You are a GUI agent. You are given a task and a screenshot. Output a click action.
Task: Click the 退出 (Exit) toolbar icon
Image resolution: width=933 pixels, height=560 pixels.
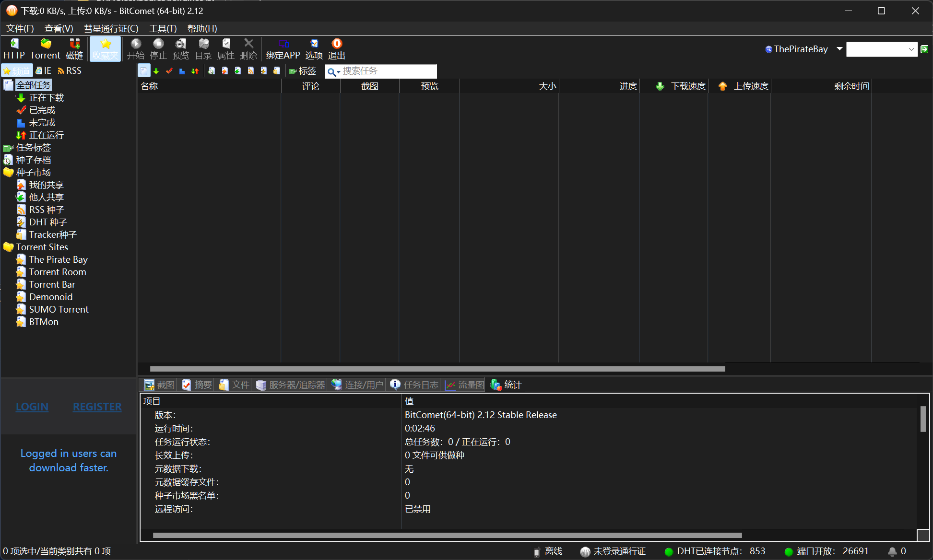tap(337, 49)
